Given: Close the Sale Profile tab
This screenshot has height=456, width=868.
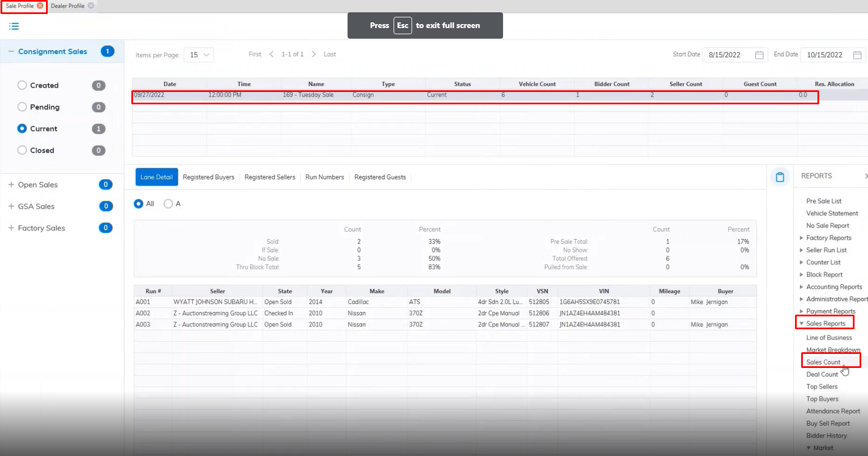Looking at the screenshot, I should [40, 6].
